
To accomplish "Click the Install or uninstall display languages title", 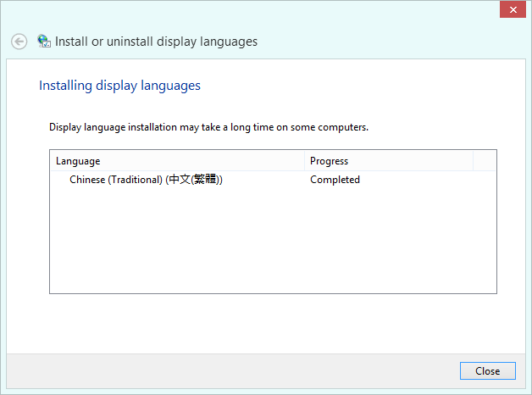I will pyautogui.click(x=156, y=42).
